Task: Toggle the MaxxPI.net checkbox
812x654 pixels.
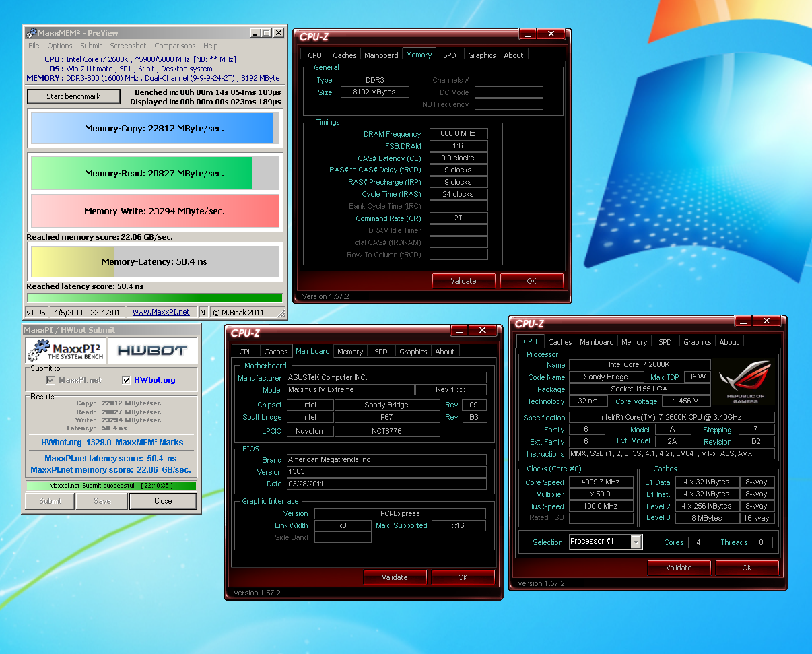Action: (x=50, y=380)
